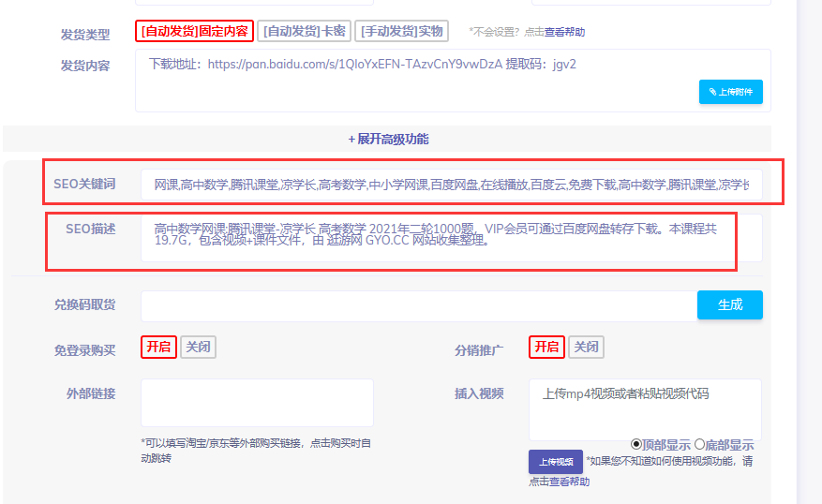822x504 pixels.
Task: Click the 兑换码取货 input field
Action: [x=417, y=305]
